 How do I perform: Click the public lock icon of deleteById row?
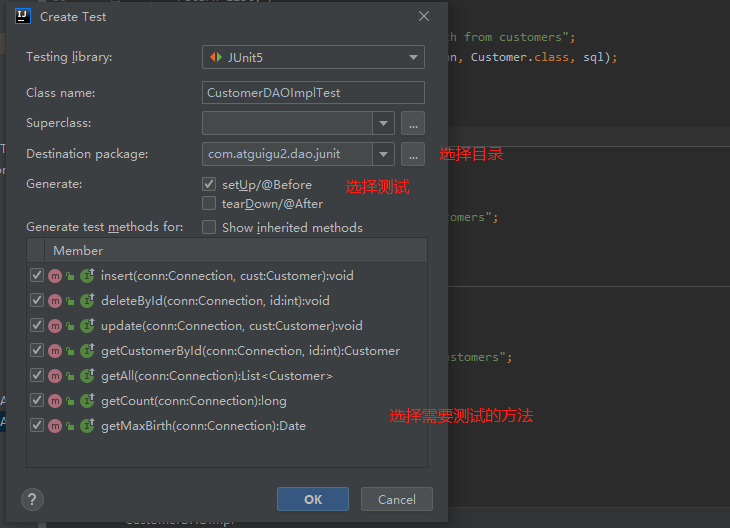pos(70,302)
